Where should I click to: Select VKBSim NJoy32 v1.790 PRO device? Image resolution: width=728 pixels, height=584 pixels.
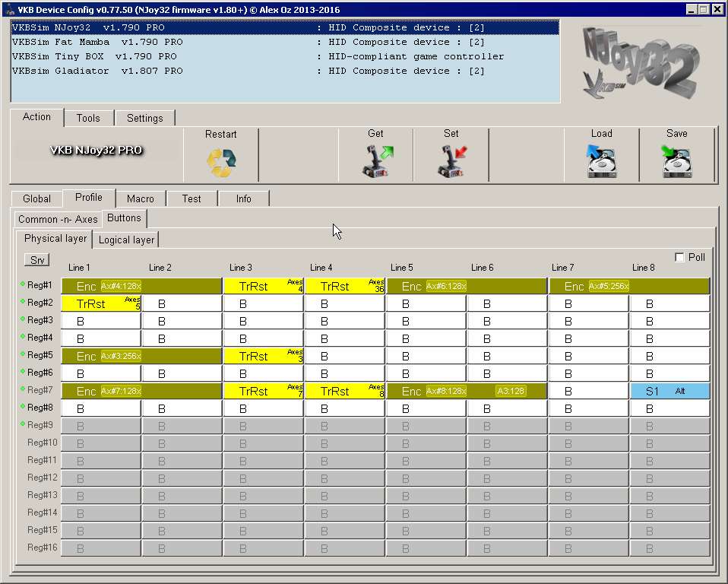pos(285,27)
